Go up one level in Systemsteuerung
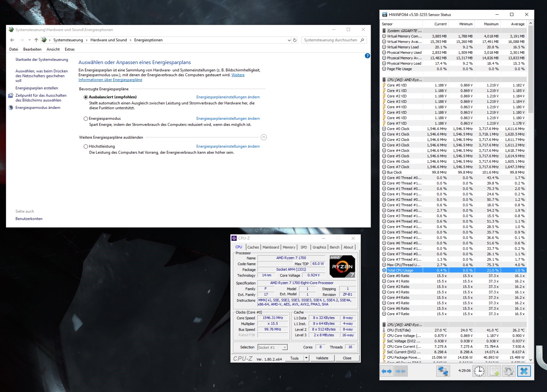547x392 pixels. tap(36, 40)
